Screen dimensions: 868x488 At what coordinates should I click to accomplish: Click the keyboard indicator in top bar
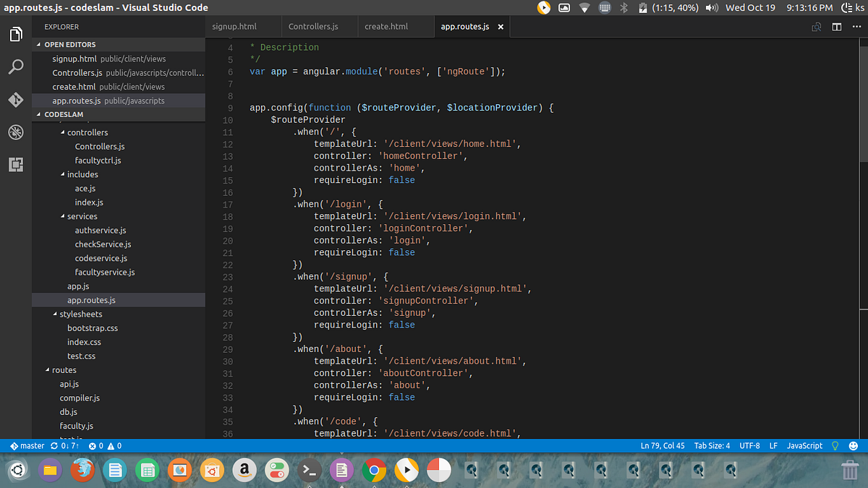click(605, 8)
